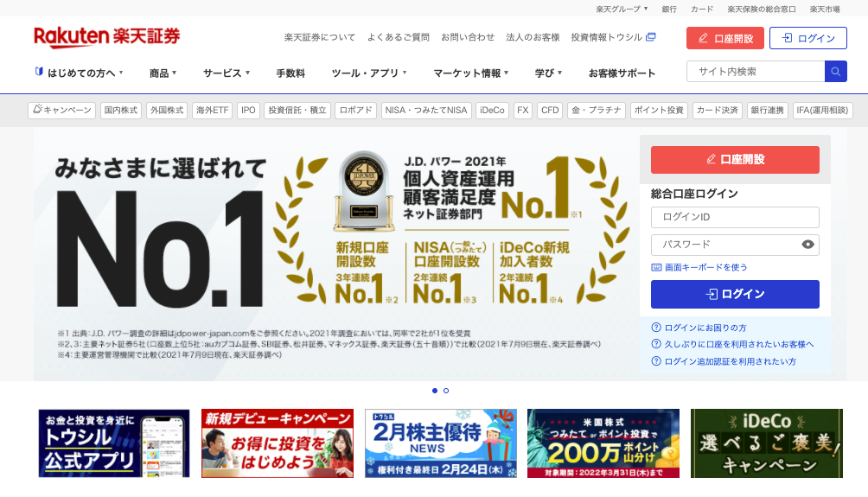Viewport: 868px width, 497px height.
Task: Open the 国内株式 tag
Action: click(x=121, y=110)
